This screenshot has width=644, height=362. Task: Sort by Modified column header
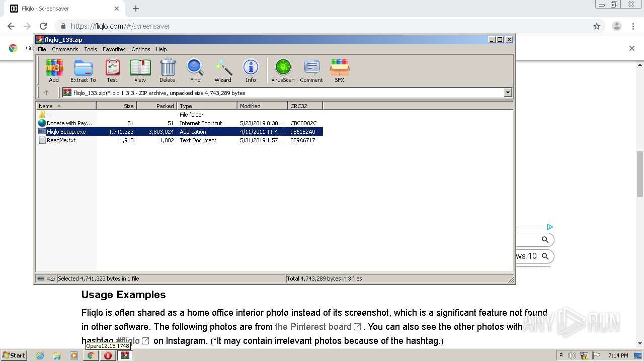click(x=262, y=106)
